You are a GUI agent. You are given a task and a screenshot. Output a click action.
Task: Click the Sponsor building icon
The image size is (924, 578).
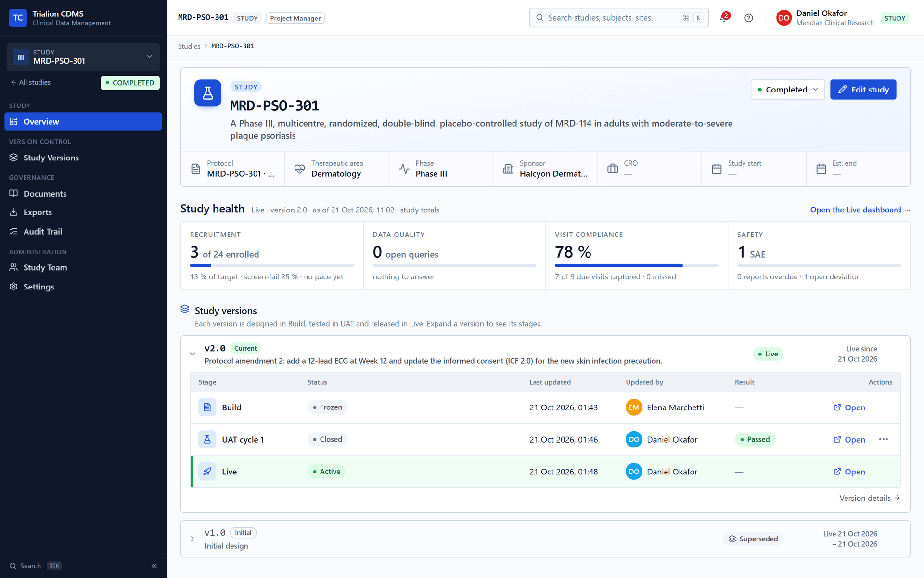click(508, 169)
